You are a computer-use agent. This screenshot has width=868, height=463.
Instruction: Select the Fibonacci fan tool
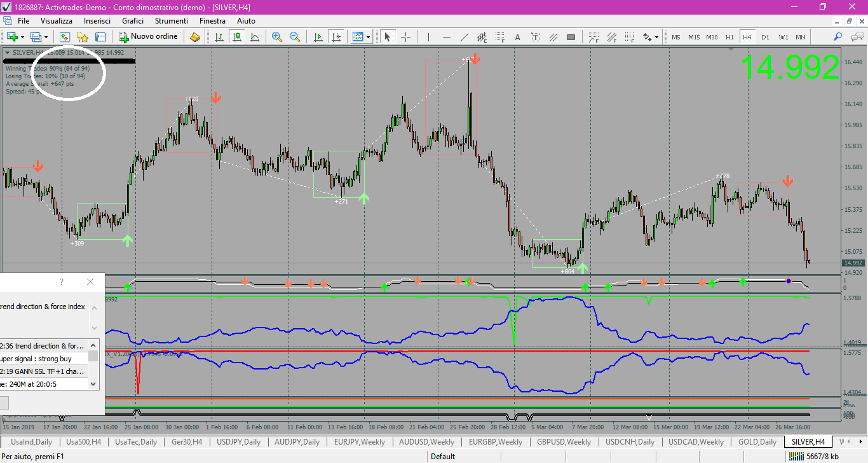pyautogui.click(x=612, y=37)
